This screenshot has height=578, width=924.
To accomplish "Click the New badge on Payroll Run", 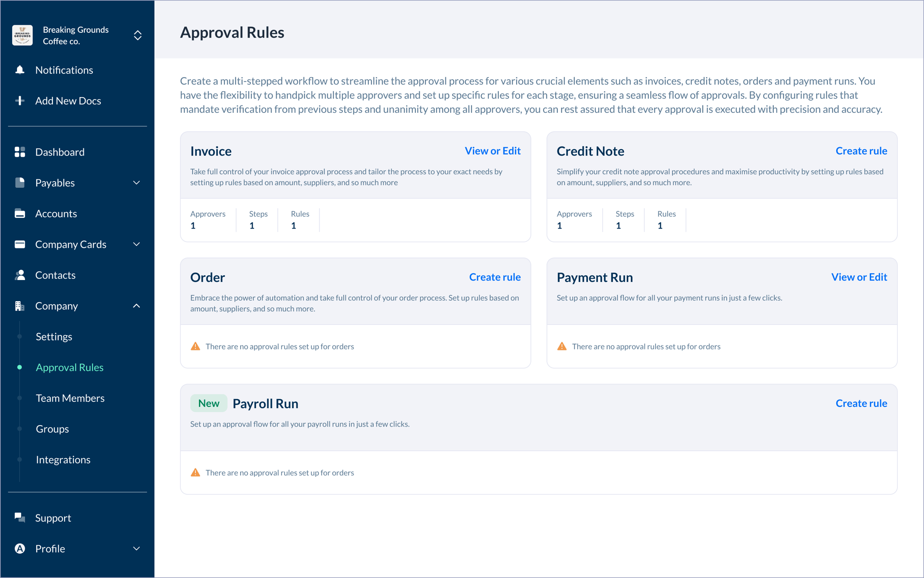I will pyautogui.click(x=209, y=403).
